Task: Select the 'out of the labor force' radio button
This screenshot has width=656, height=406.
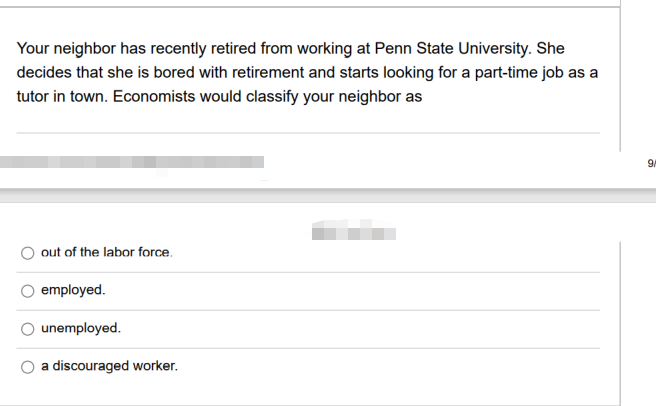Action: (27, 252)
